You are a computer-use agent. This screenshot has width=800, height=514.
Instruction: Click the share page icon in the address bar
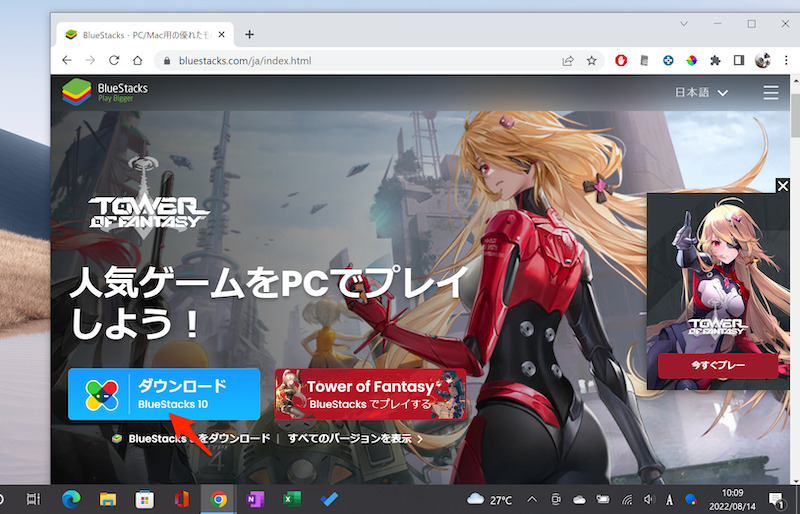568,60
